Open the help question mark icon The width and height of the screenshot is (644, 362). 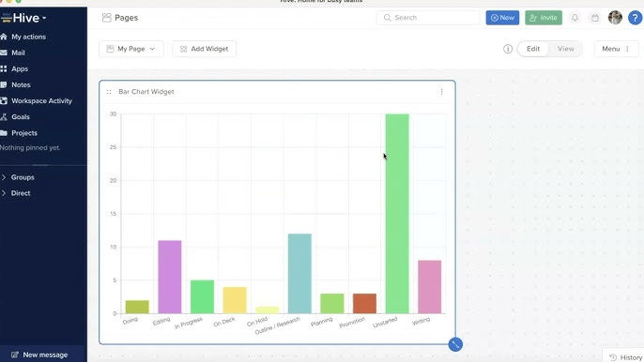click(635, 18)
